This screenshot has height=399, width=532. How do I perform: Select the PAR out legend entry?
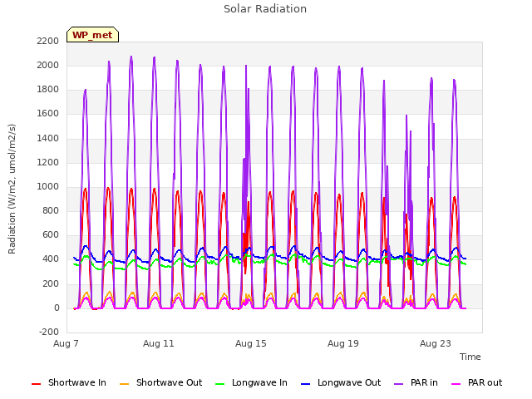pyautogui.click(x=476, y=382)
